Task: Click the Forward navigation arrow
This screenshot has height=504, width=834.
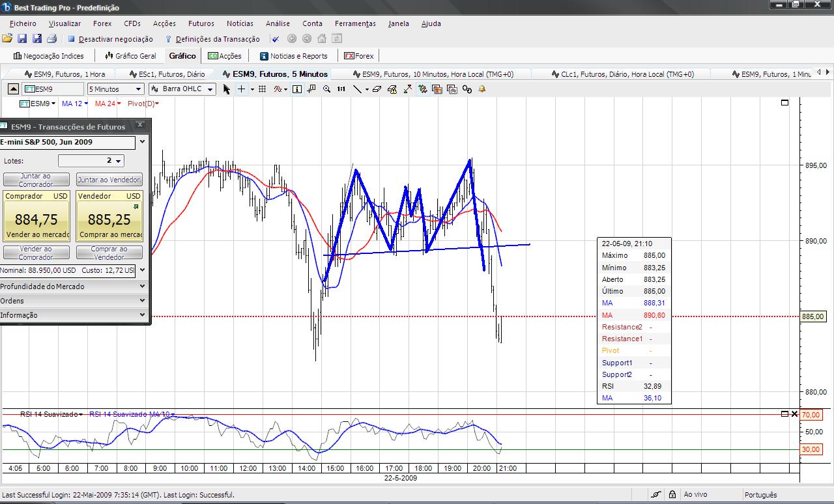Action: pos(307,39)
